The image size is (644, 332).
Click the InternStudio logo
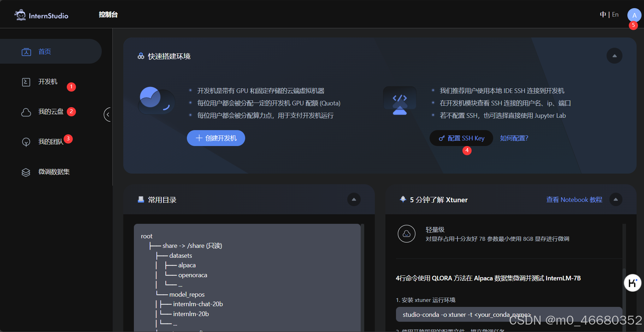41,15
